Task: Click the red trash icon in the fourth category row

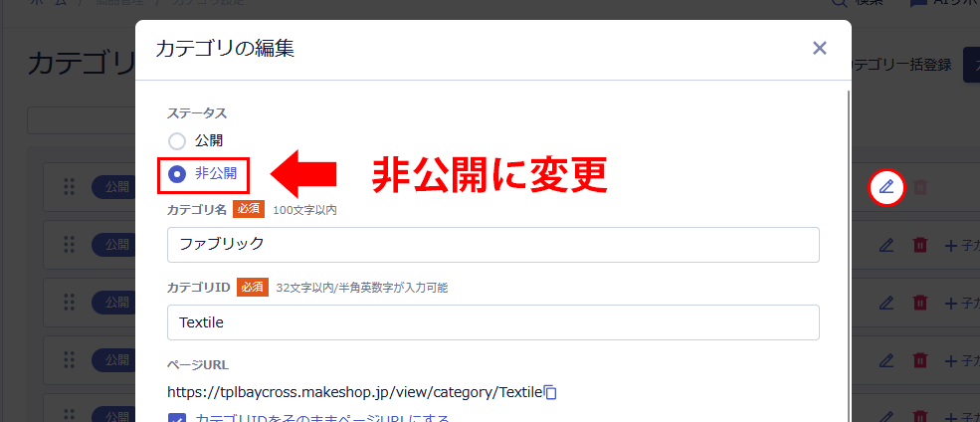Action: (920, 360)
